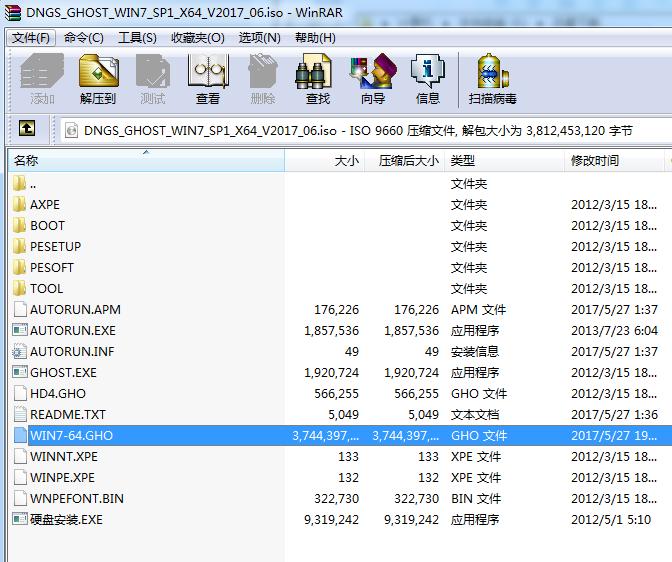Open the 命令(C) menu

tap(84, 38)
